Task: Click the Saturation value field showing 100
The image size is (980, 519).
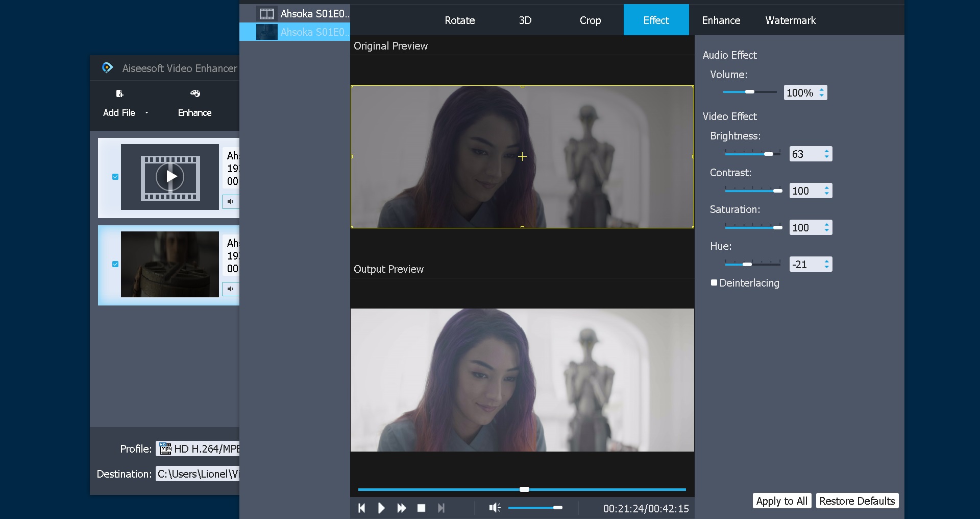Action: [x=805, y=228]
